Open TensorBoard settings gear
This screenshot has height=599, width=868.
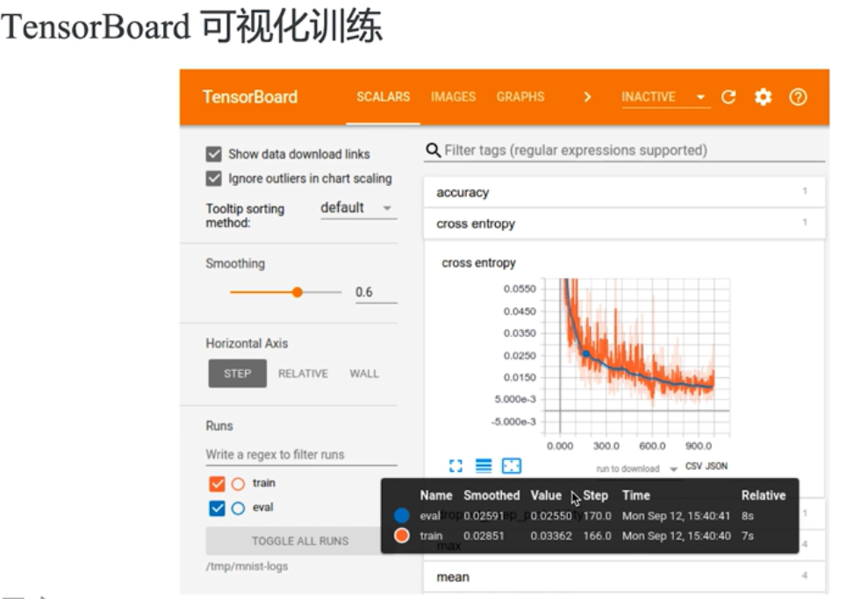[763, 96]
